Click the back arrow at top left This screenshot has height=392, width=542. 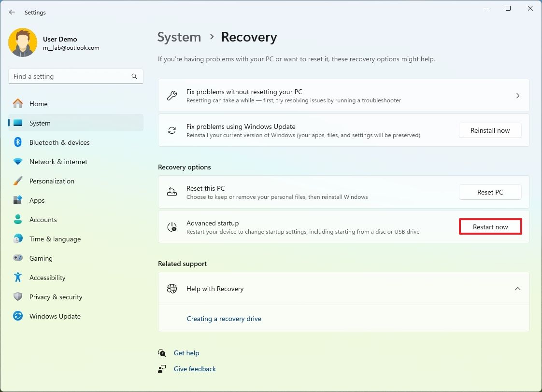tap(12, 12)
